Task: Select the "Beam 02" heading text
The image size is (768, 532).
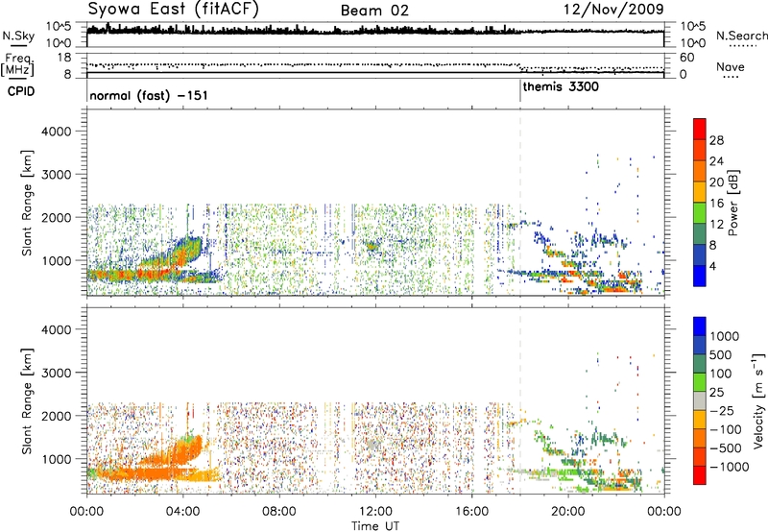Action: pyautogui.click(x=374, y=11)
